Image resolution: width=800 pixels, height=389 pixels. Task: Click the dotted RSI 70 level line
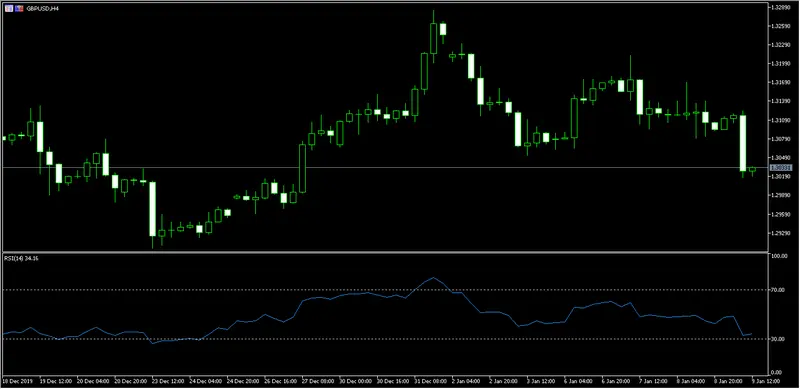click(x=385, y=290)
